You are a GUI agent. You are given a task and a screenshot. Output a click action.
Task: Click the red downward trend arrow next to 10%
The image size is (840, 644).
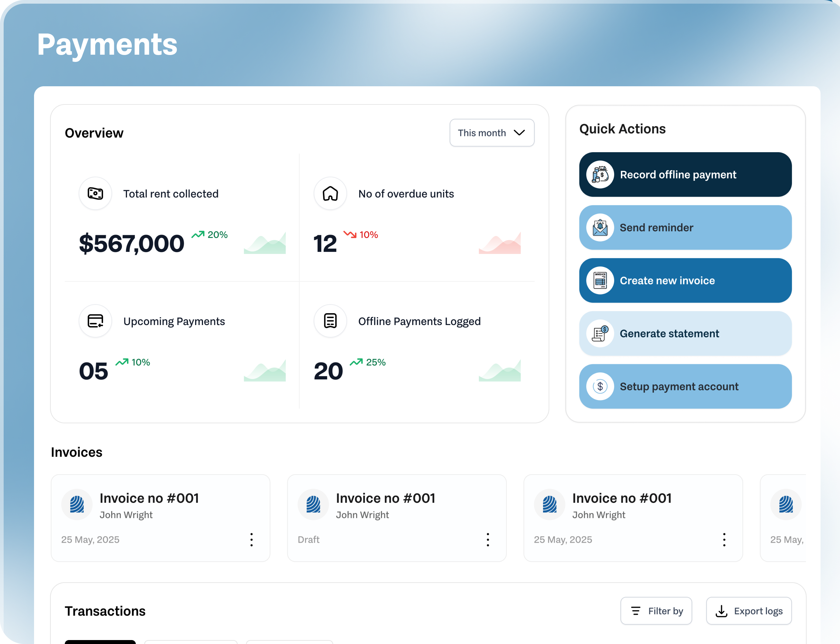pos(350,234)
